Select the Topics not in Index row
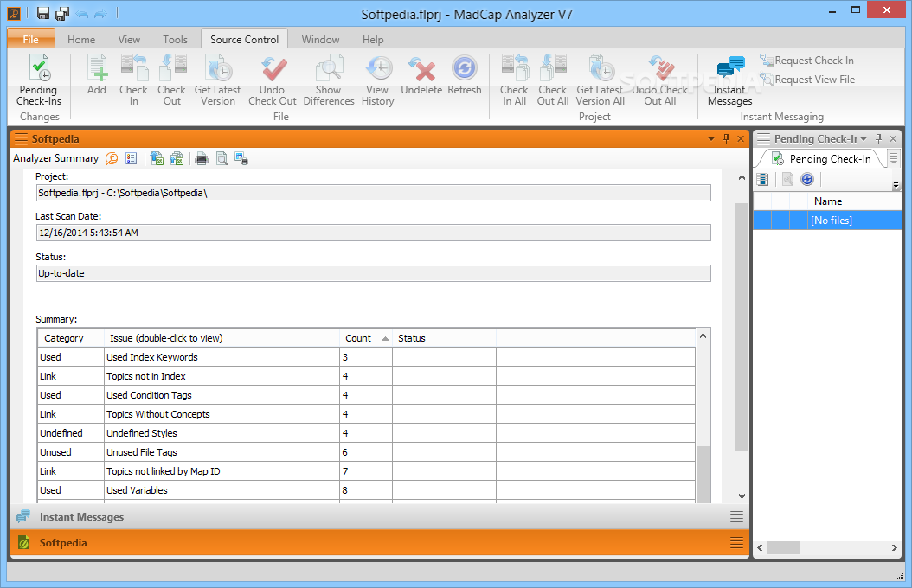This screenshot has height=588, width=912. click(x=366, y=376)
